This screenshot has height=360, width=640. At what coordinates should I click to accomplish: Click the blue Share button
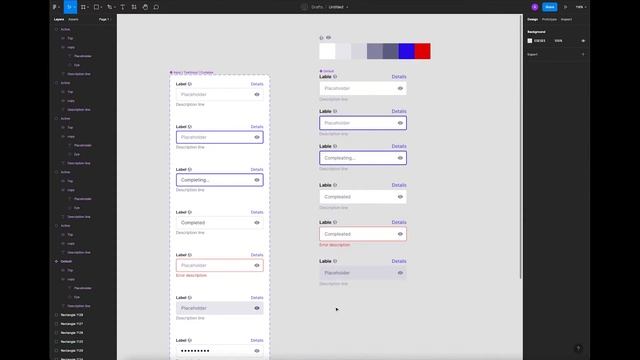point(550,7)
